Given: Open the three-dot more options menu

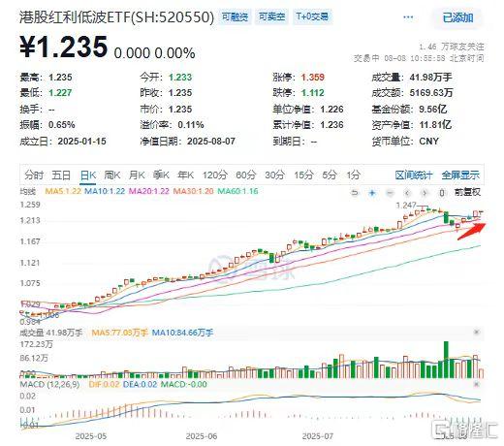Looking at the screenshot, I should tap(408, 17).
